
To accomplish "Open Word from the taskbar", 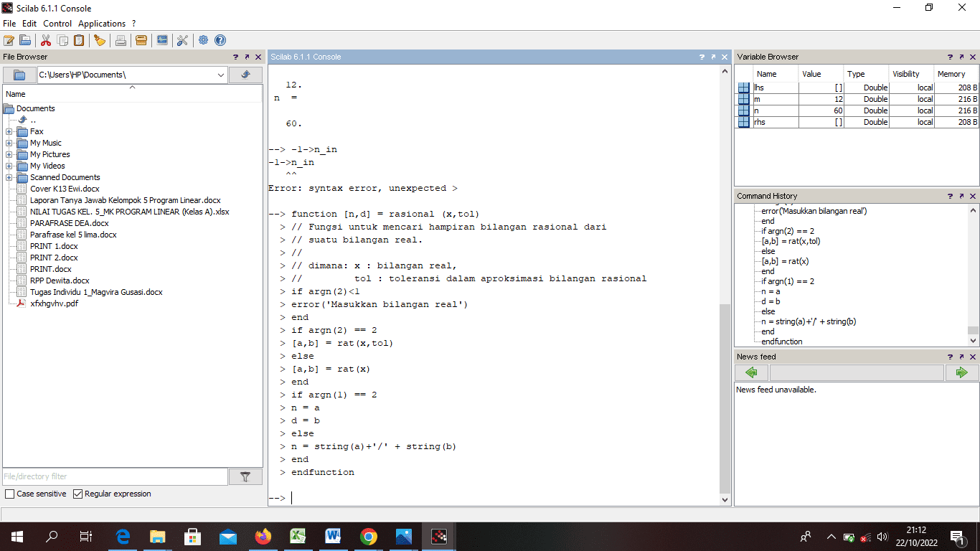I will tap(334, 536).
